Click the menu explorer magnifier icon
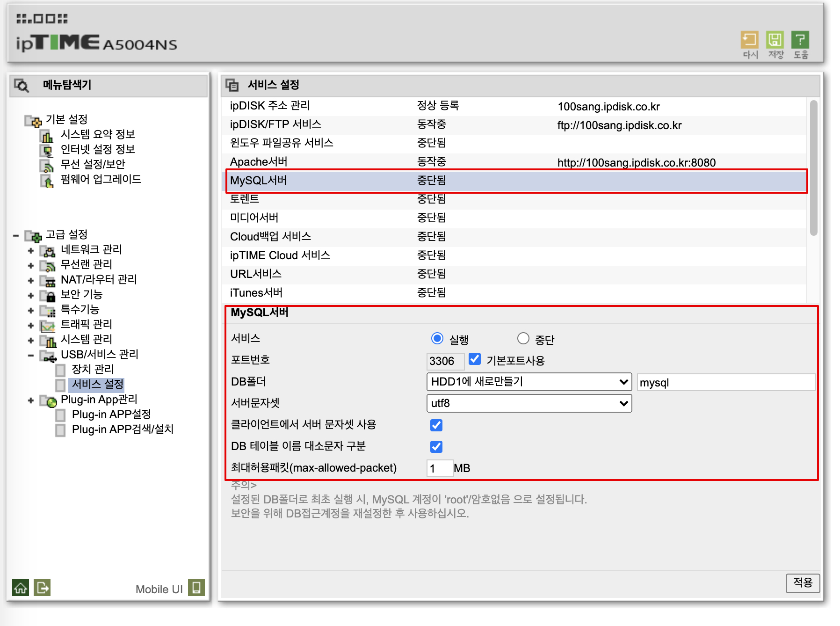Viewport: 840px width, 626px height. pyautogui.click(x=22, y=86)
